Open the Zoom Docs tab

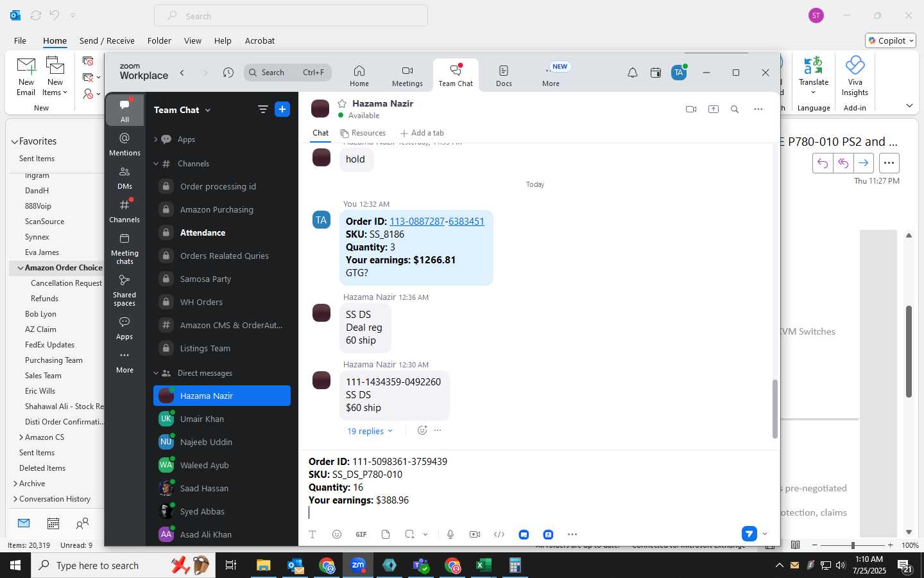click(x=504, y=76)
